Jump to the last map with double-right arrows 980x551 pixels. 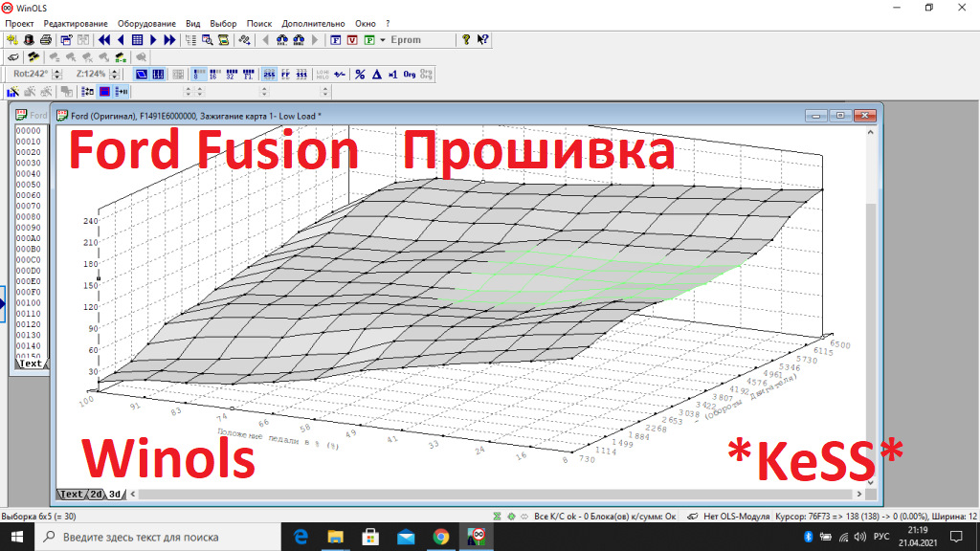point(169,40)
